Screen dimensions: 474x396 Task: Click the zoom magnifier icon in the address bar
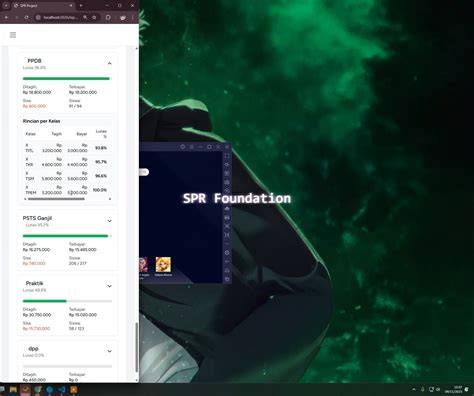point(85,17)
